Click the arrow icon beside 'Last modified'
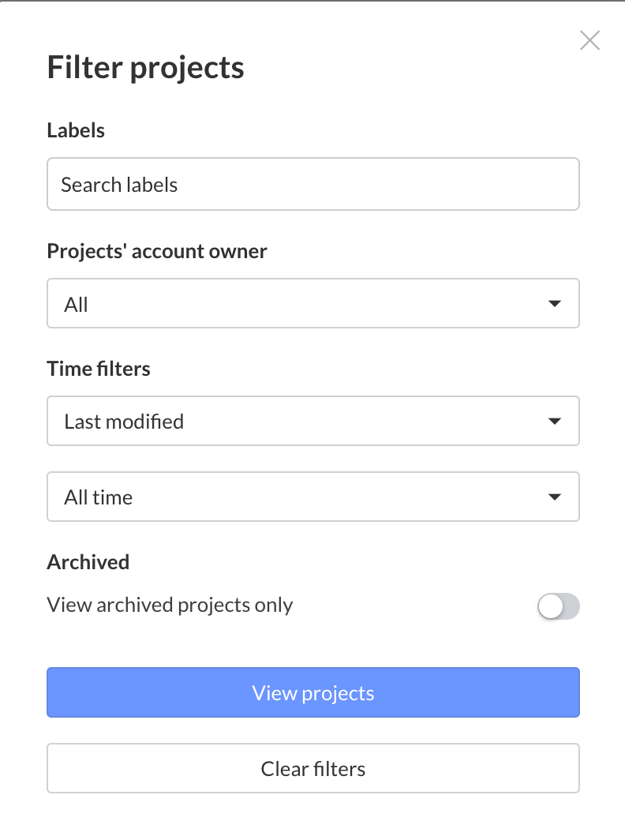This screenshot has width=625, height=840. point(555,421)
